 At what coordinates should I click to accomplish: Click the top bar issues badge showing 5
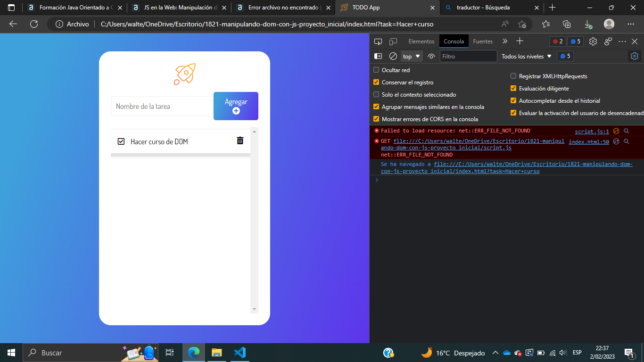click(x=575, y=41)
